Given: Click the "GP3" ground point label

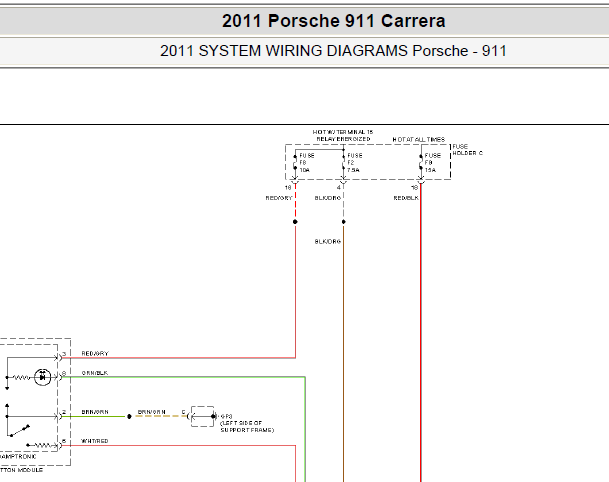Looking at the screenshot, I should [x=226, y=416].
